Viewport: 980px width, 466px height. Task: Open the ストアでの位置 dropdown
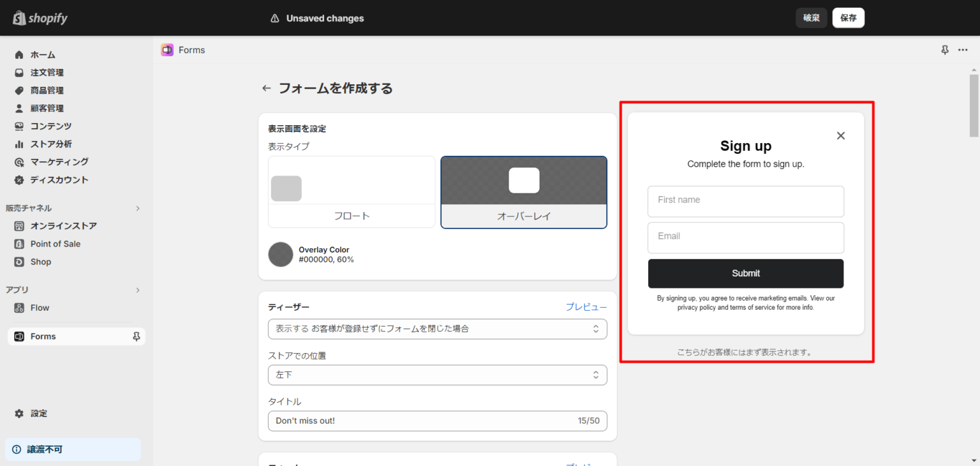click(437, 375)
